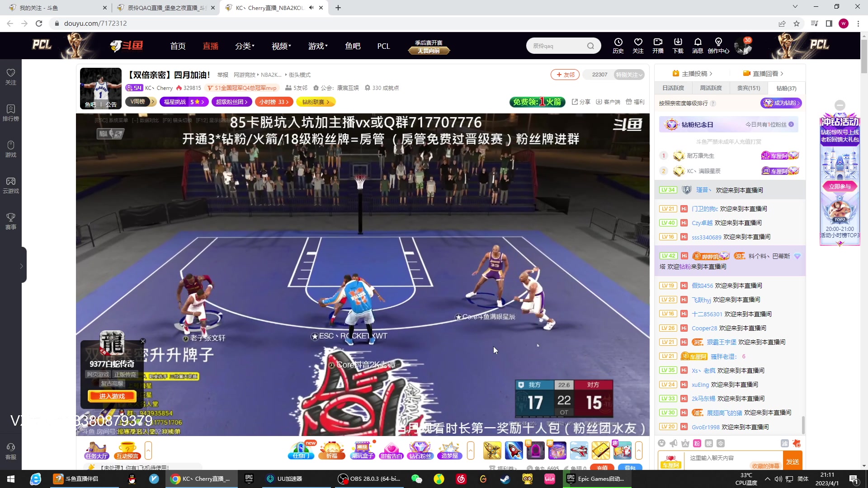Expand the 游戏 navigation dropdown
This screenshot has width=868, height=488.
(318, 46)
